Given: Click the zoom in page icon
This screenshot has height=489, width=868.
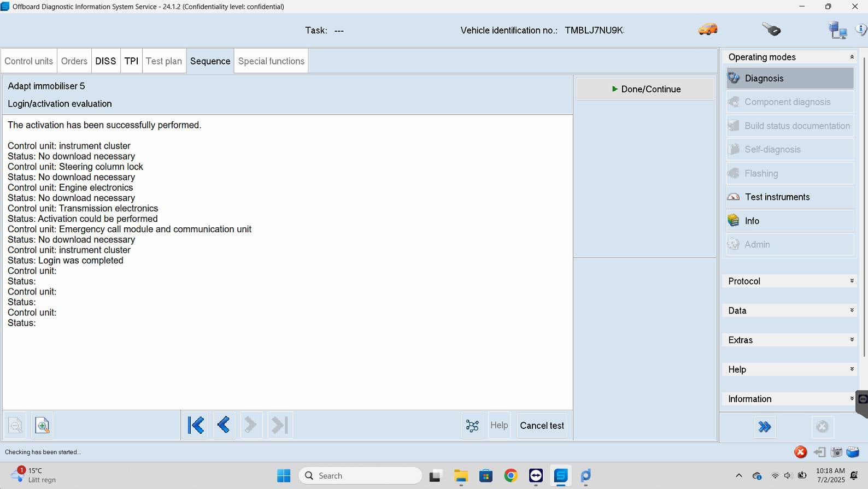Looking at the screenshot, I should click(42, 425).
